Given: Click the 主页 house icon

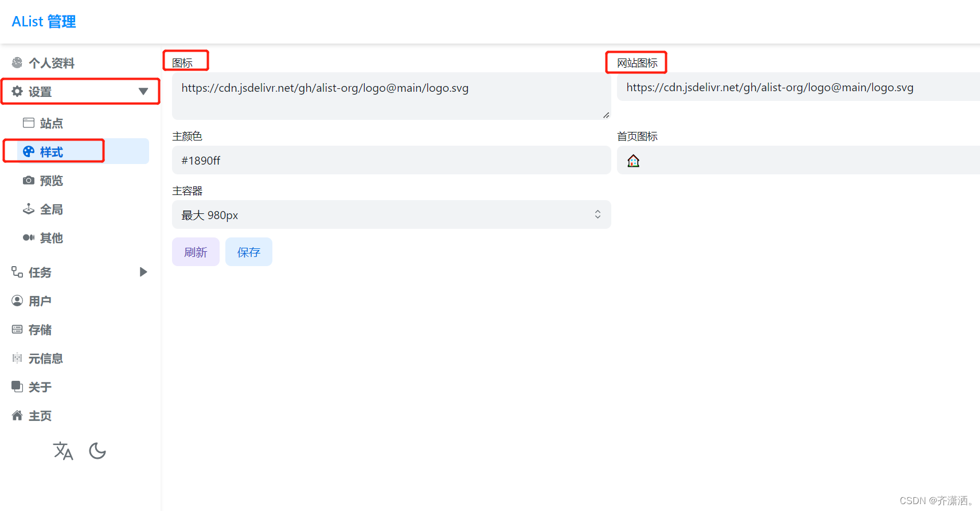Looking at the screenshot, I should (17, 415).
